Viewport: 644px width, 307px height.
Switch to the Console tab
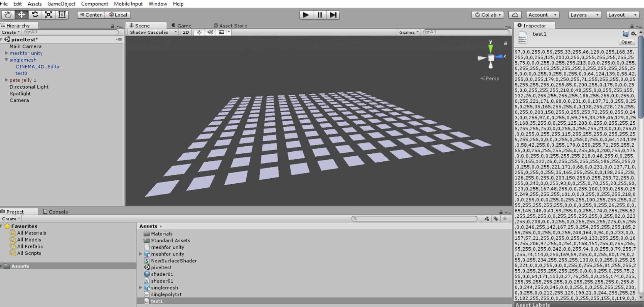coord(56,212)
